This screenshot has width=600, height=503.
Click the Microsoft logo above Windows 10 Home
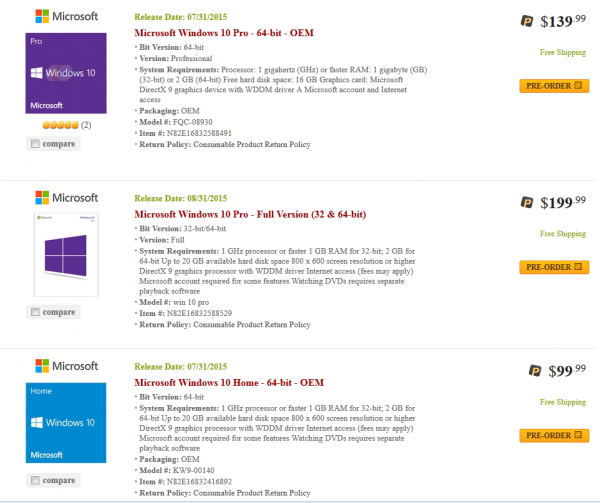66,365
